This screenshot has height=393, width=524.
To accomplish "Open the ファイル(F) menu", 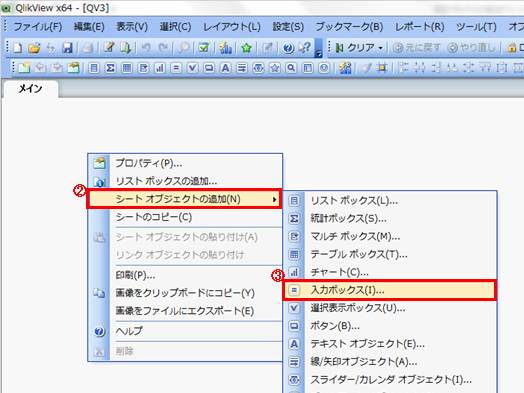I will click(x=38, y=27).
